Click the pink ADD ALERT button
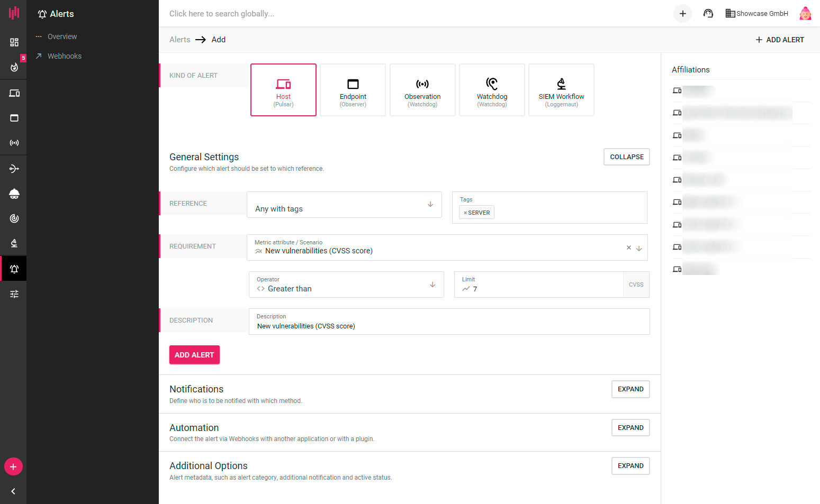This screenshot has height=504, width=820. [194, 355]
